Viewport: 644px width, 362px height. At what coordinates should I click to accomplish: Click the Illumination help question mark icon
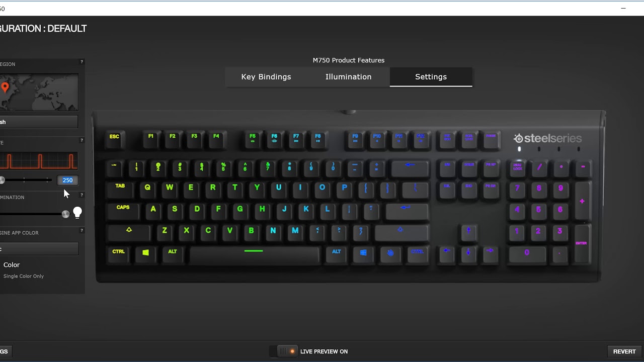(82, 195)
